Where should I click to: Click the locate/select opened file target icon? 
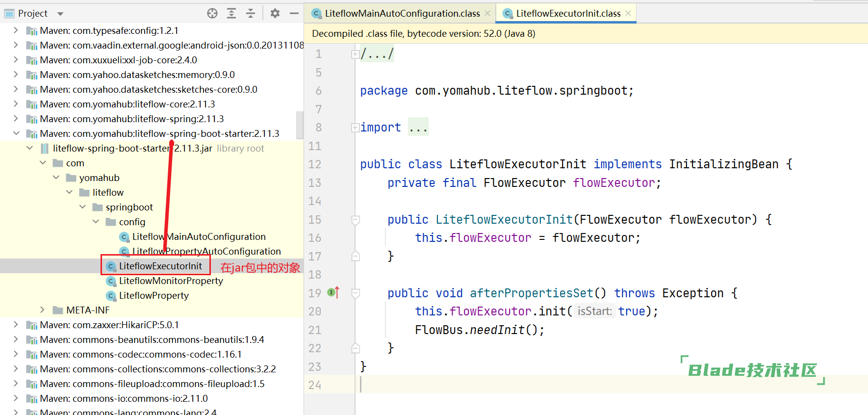[x=212, y=13]
